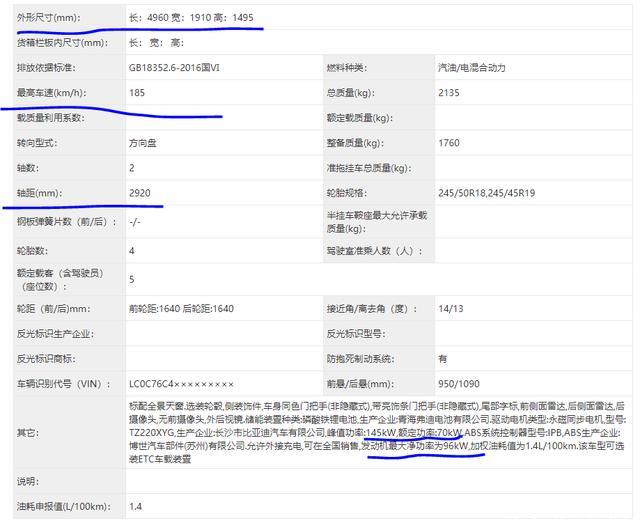Image resolution: width=640 pixels, height=530 pixels.
Task: Select steering type value 方向盘
Action: 142,143
